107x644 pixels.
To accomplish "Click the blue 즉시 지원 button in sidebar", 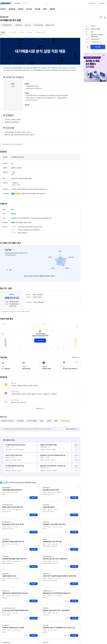I will click(x=98, y=47).
